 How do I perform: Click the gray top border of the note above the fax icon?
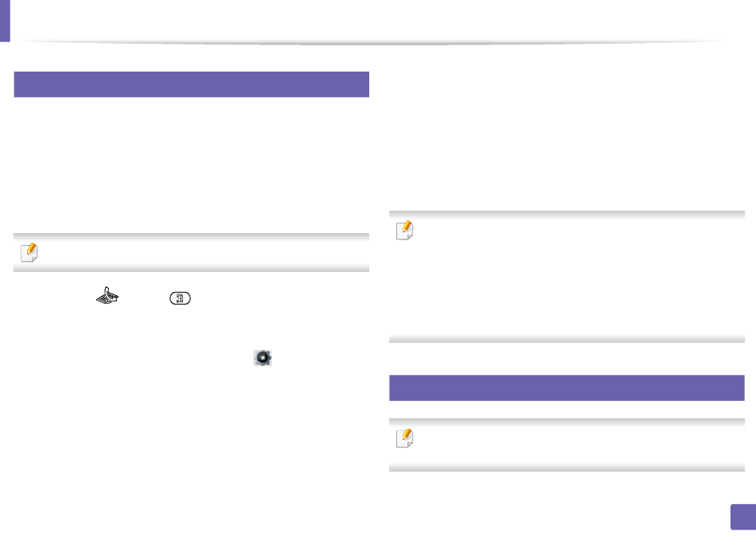pos(192,237)
